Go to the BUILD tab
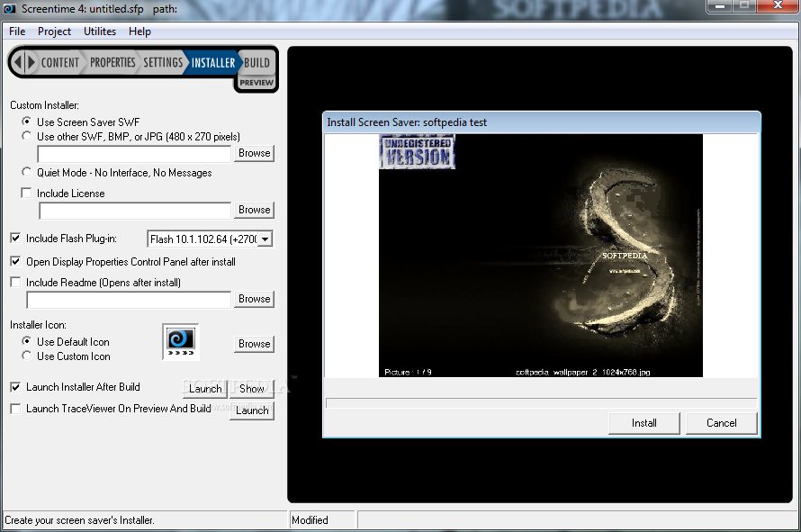 coord(256,63)
